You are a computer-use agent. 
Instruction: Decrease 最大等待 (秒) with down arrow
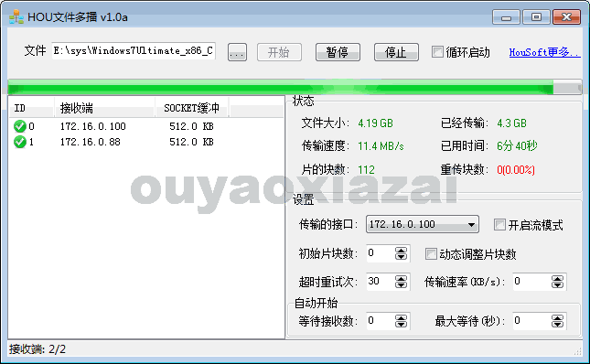557,325
